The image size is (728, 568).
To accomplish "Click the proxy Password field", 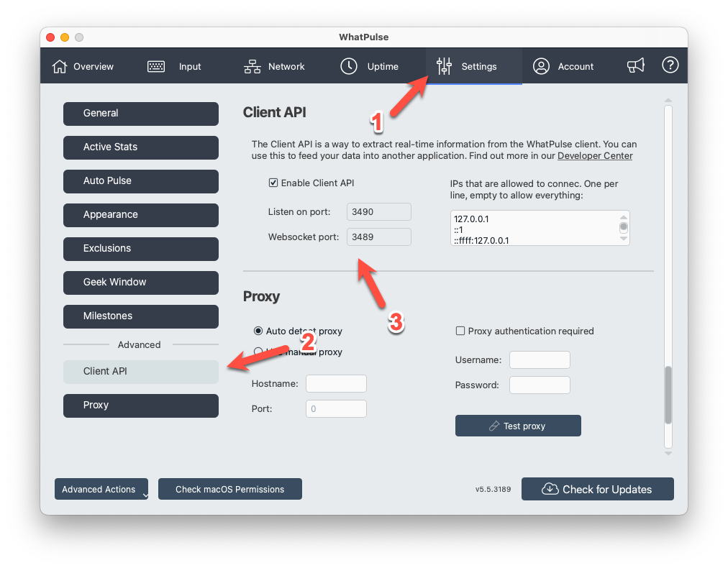I will pos(540,385).
